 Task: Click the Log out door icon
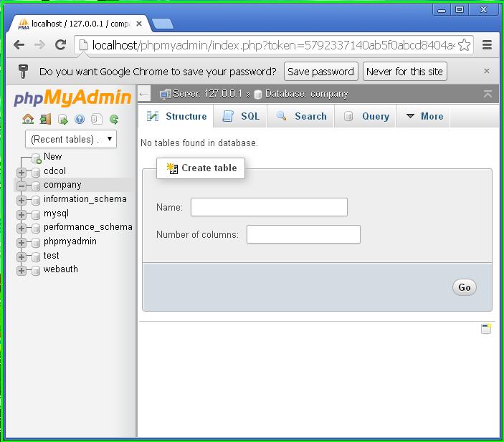pyautogui.click(x=45, y=119)
